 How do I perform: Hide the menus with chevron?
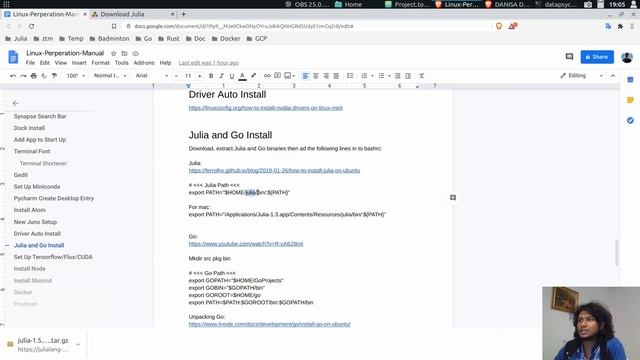tap(613, 76)
